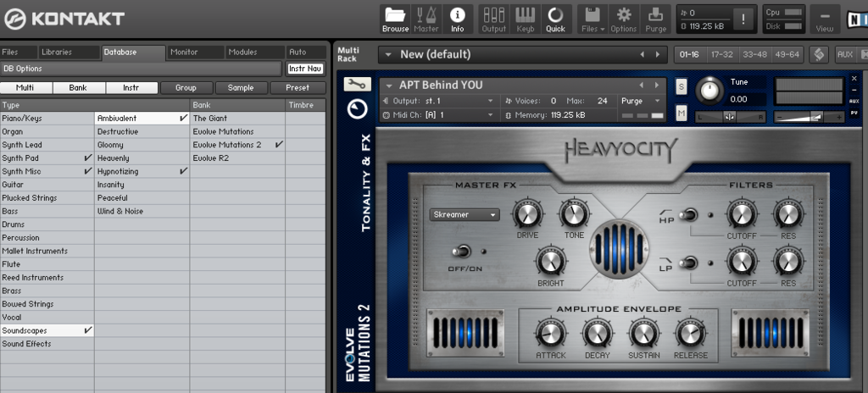The height and width of the screenshot is (393, 868).
Task: Go to previous multi preset arrow
Action: point(643,54)
